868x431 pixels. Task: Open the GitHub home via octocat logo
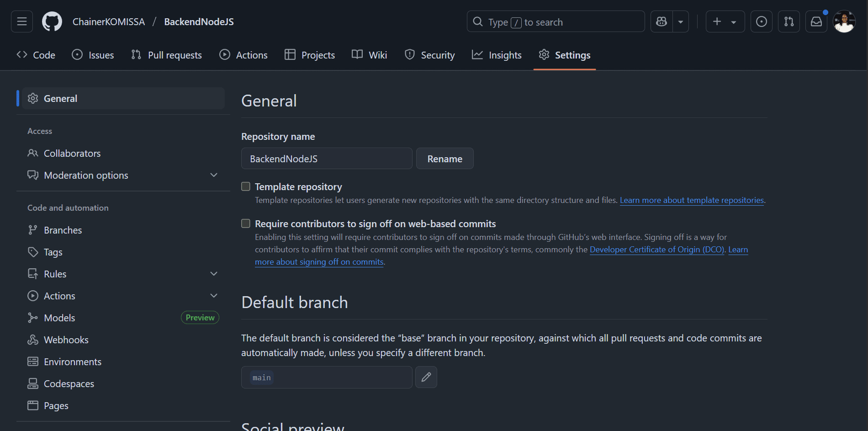click(x=52, y=21)
